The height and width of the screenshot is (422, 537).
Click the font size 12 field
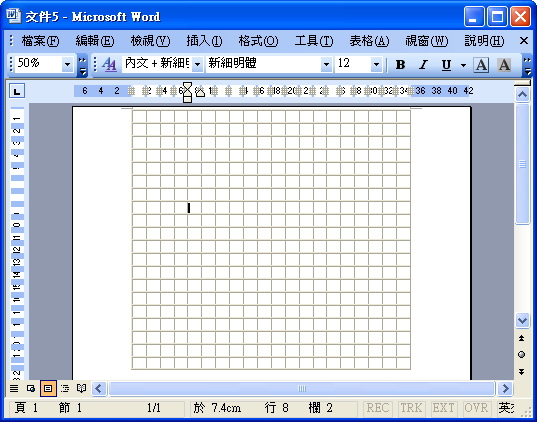pyautogui.click(x=353, y=64)
